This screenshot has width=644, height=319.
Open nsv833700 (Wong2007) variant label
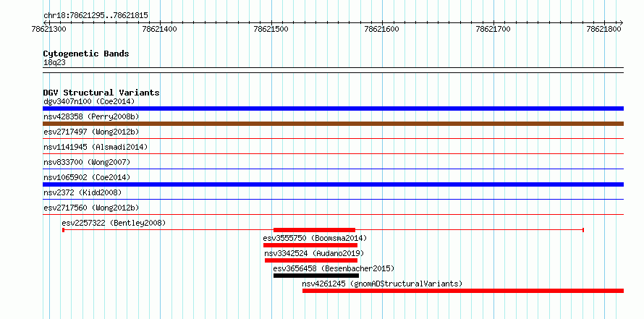pyautogui.click(x=87, y=162)
